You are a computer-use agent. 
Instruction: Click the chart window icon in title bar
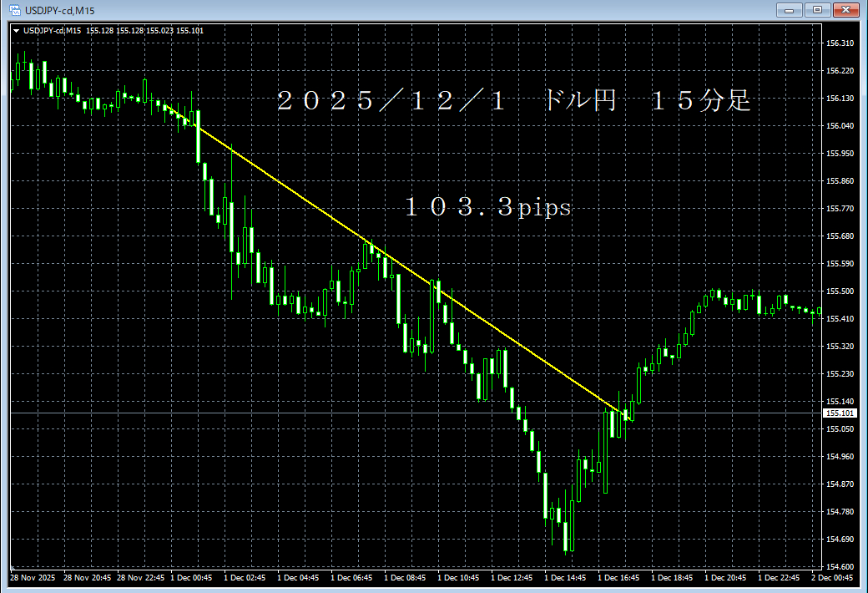click(17, 9)
